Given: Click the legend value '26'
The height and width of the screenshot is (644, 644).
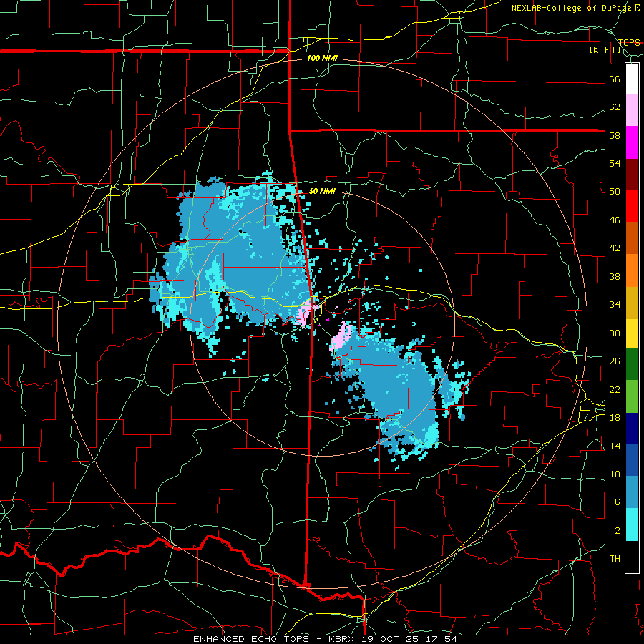Looking at the screenshot, I should pos(615,361).
